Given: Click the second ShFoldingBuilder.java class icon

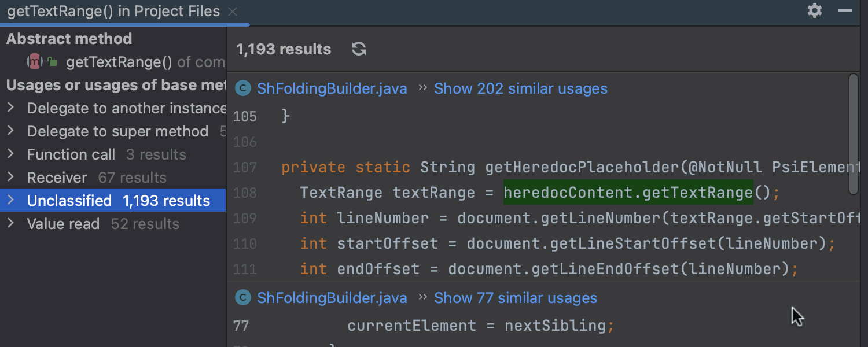Looking at the screenshot, I should [244, 298].
